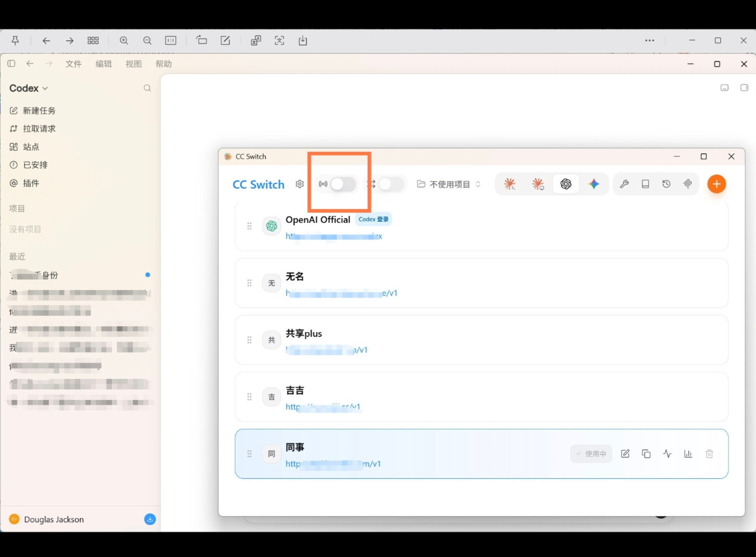Open 站点 in the sidebar
Image resolution: width=756 pixels, height=557 pixels.
(x=24, y=147)
